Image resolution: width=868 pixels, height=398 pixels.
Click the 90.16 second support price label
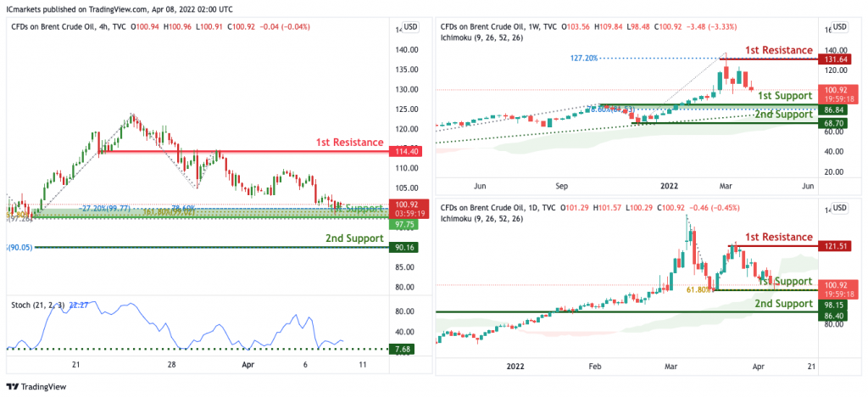[403, 247]
